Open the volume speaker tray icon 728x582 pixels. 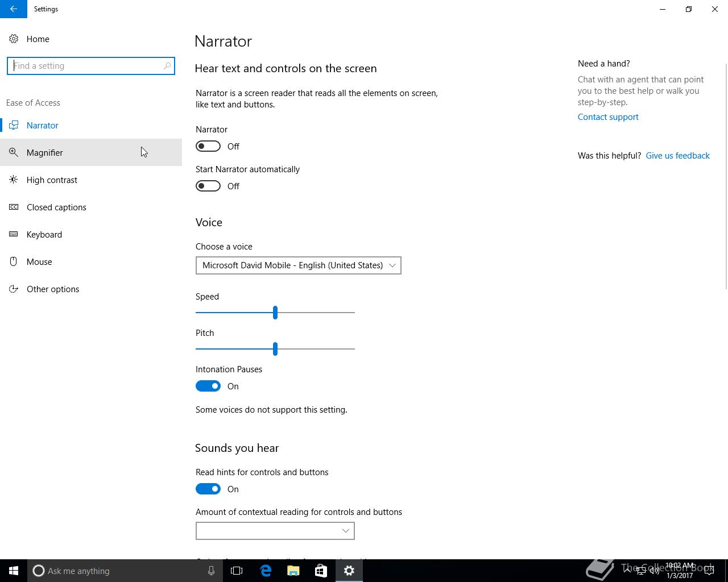[x=655, y=571]
